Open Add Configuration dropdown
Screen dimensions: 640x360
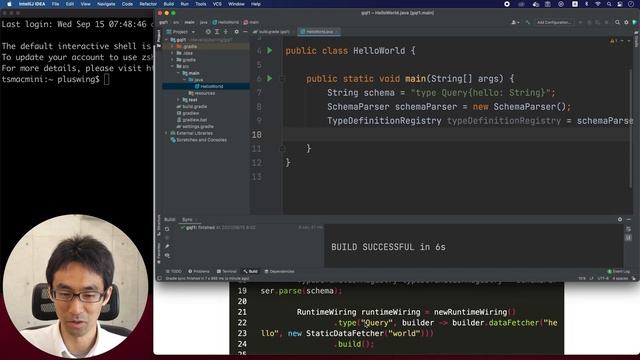click(x=554, y=22)
